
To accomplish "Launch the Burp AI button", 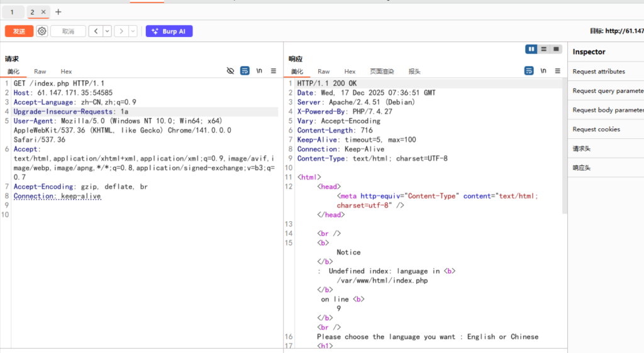I will pyautogui.click(x=169, y=31).
